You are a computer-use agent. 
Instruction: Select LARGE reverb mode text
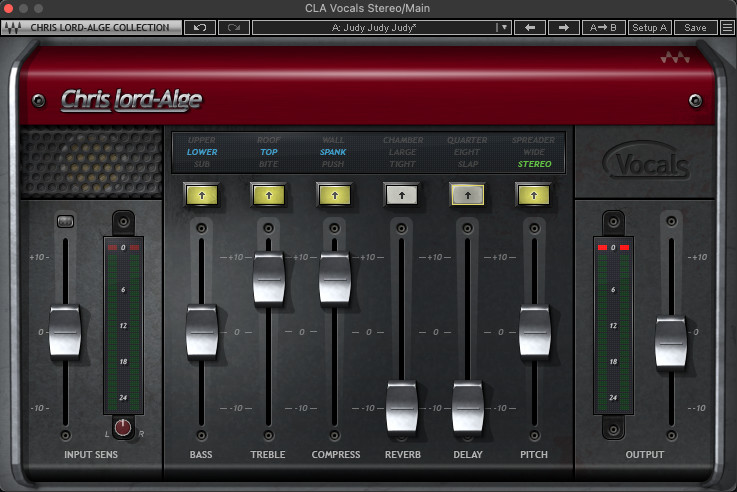tap(402, 152)
